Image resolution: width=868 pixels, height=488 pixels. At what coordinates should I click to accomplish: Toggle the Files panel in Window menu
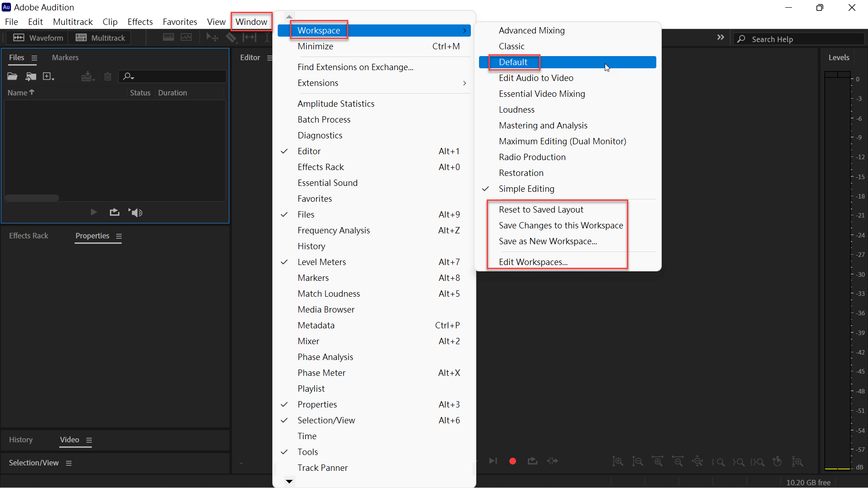click(374, 214)
